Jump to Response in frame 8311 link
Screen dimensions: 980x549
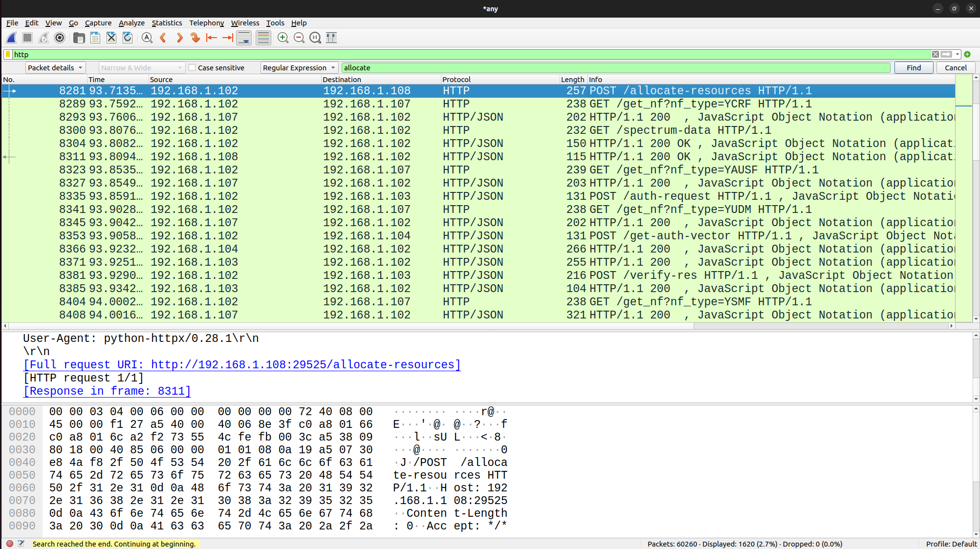(107, 391)
